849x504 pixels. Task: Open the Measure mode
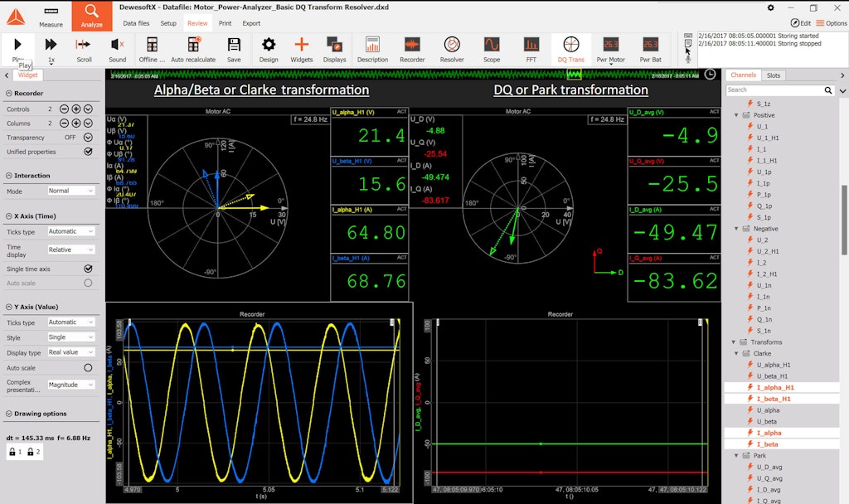pyautogui.click(x=51, y=17)
